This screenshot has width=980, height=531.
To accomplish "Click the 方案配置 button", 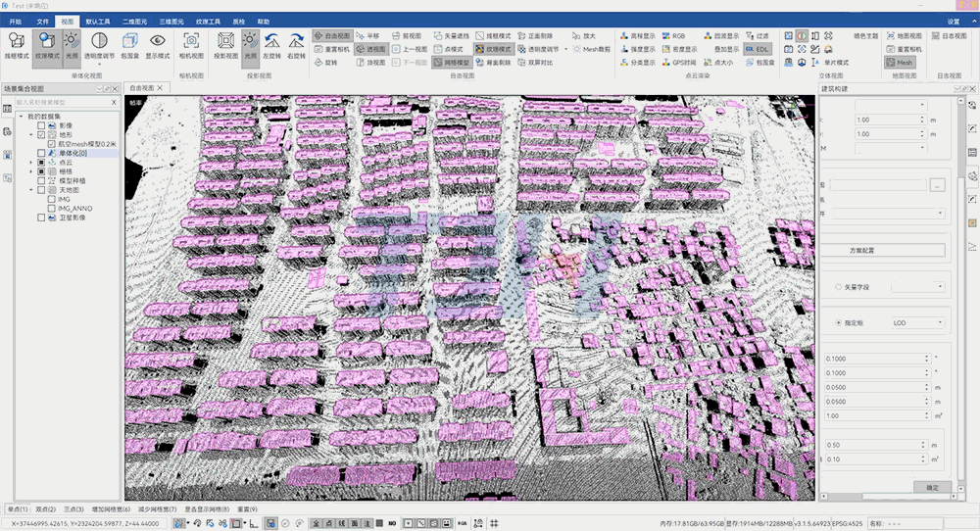I will tap(883, 251).
